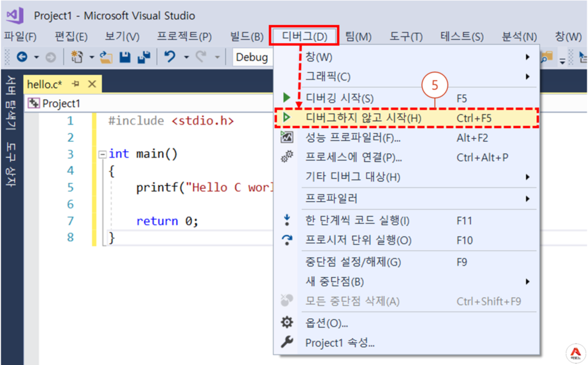Click the New Project toolbar icon
The image size is (588, 365).
pyautogui.click(x=77, y=57)
